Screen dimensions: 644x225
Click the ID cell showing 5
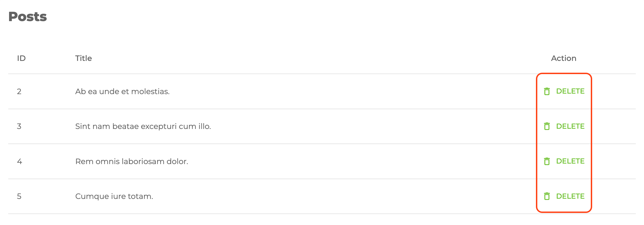[x=19, y=196]
